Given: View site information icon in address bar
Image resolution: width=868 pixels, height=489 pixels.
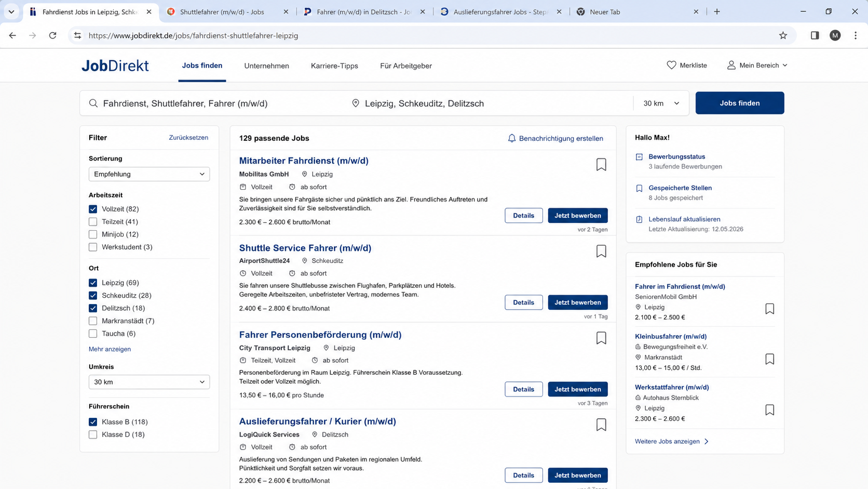Looking at the screenshot, I should coord(77,35).
